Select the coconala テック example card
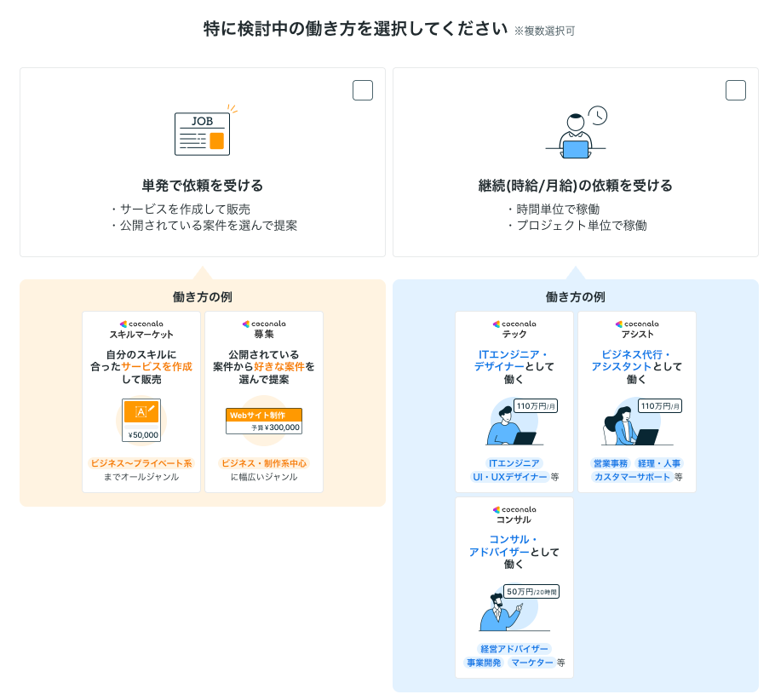The width and height of the screenshot is (775, 700). click(514, 401)
